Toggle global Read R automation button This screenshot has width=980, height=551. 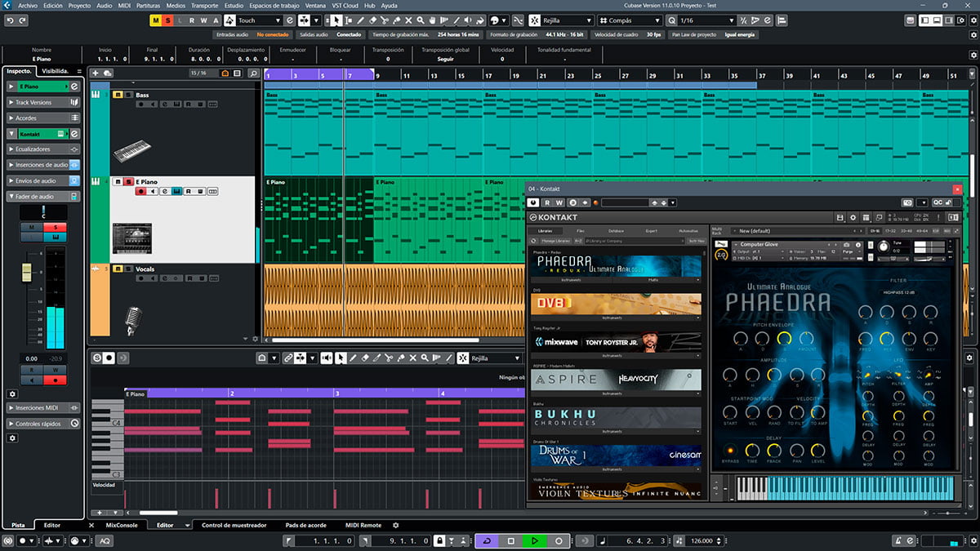192,20
